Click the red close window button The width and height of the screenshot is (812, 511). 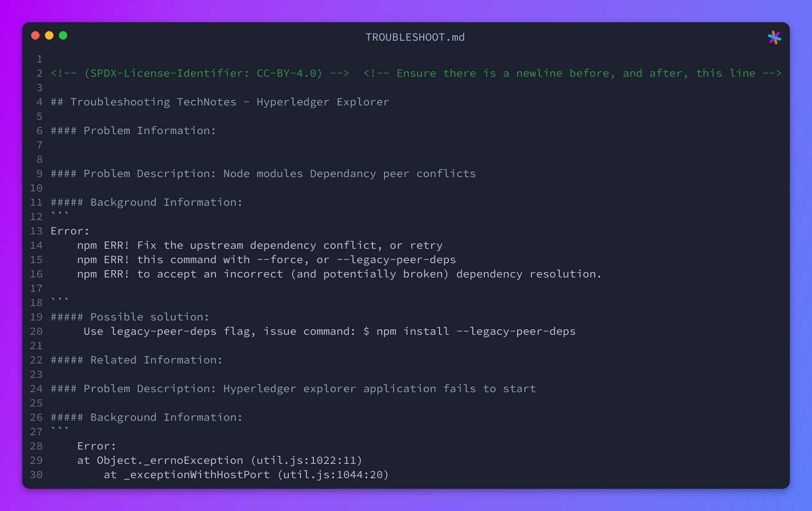click(36, 36)
